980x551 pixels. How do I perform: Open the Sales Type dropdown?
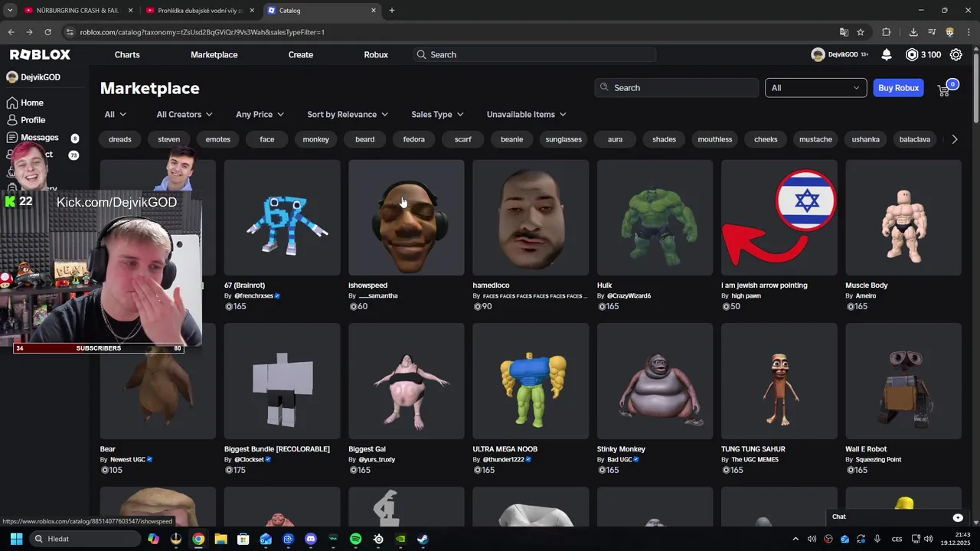pos(437,114)
